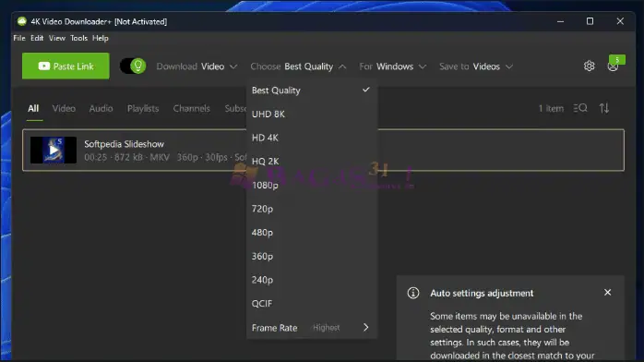Switch to the Playlists tab
Image resolution: width=644 pixels, height=362 pixels.
click(x=143, y=108)
